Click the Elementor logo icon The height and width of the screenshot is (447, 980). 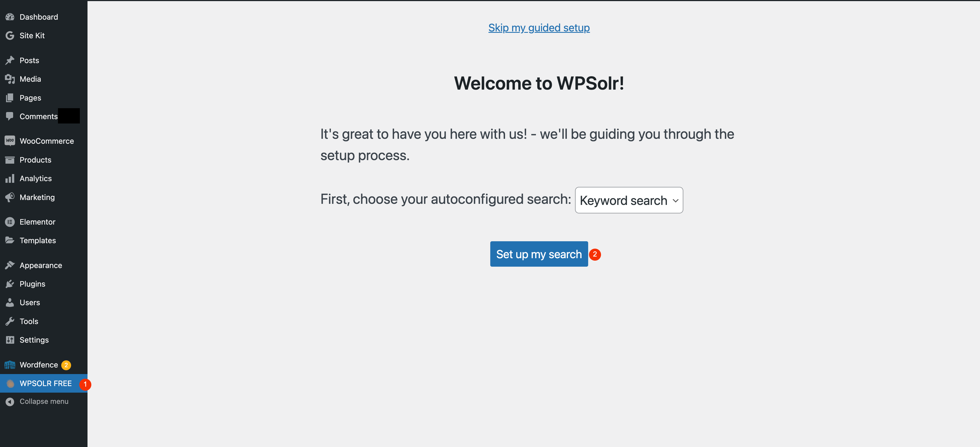tap(10, 222)
